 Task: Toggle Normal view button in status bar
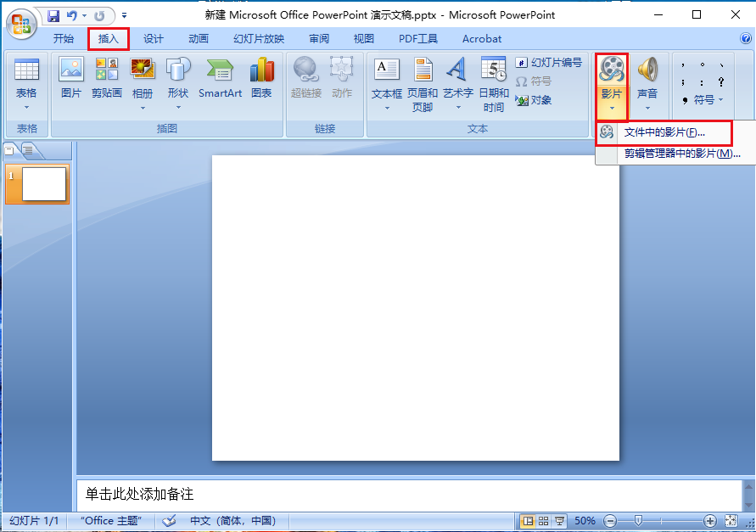coord(529,521)
